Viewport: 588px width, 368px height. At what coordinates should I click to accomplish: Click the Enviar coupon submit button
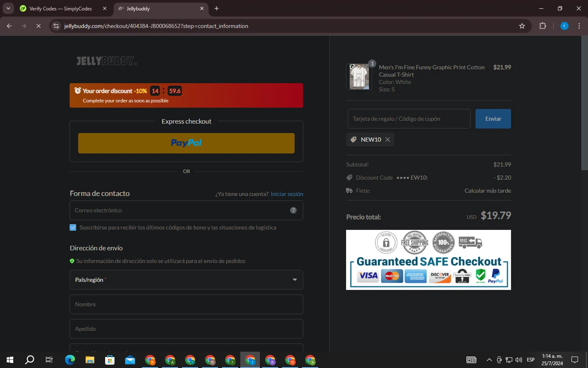pos(493,119)
